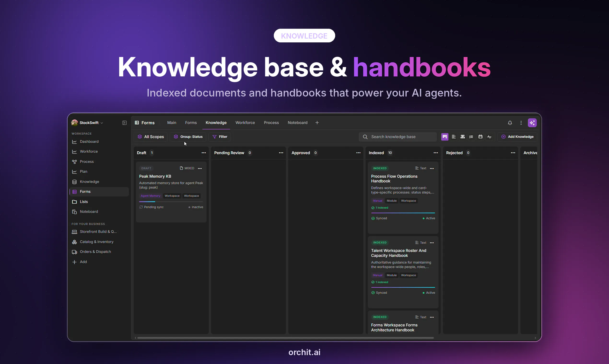Open the Rejected column options menu
Screen dimensions: 609x364
pos(513,153)
